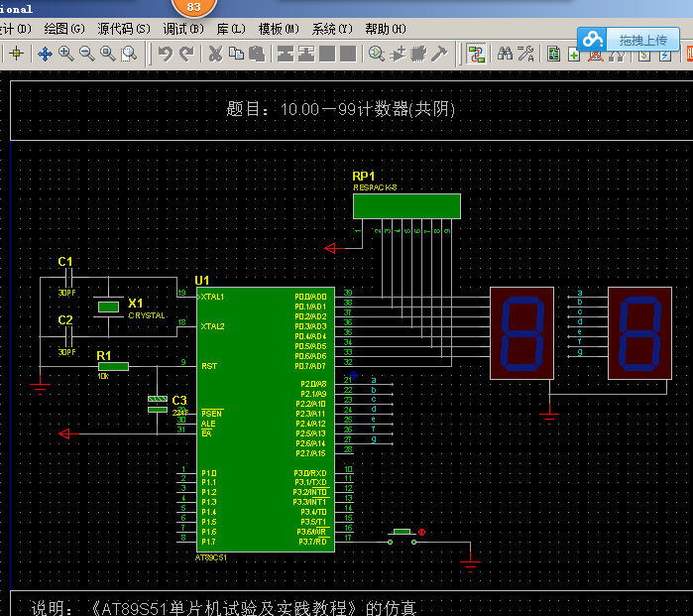
Task: Zoom to view entire sheet
Action: 108,54
